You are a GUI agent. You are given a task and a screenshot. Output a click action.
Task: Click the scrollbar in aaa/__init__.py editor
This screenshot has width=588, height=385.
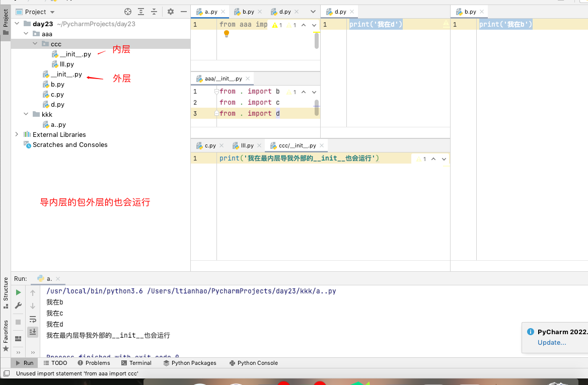click(x=317, y=108)
